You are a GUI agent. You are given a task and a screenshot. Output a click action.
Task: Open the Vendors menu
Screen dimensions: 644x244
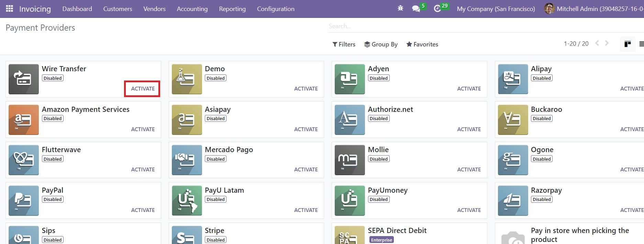pos(154,9)
